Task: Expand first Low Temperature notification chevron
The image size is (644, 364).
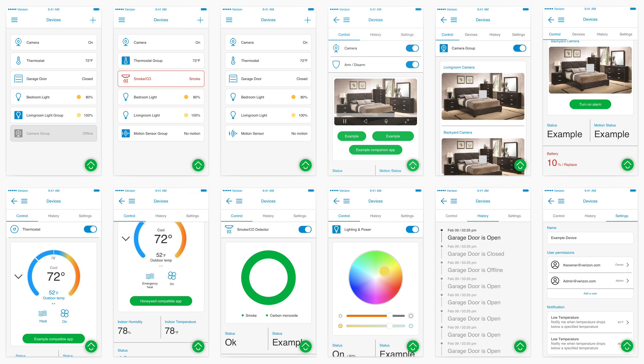Action: [x=628, y=322]
